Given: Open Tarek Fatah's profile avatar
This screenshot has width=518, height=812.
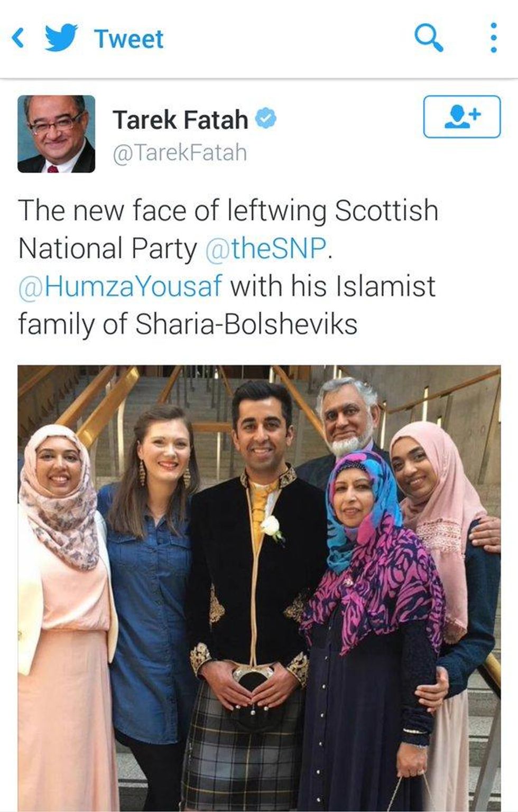Looking at the screenshot, I should coord(57,134).
